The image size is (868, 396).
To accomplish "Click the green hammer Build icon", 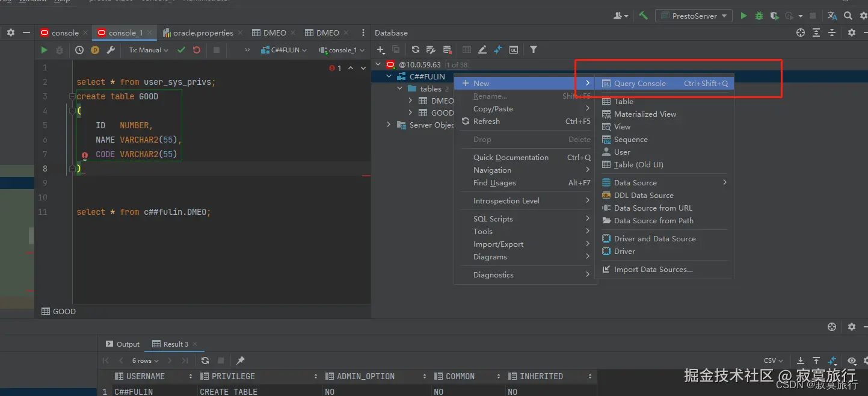I will (643, 16).
